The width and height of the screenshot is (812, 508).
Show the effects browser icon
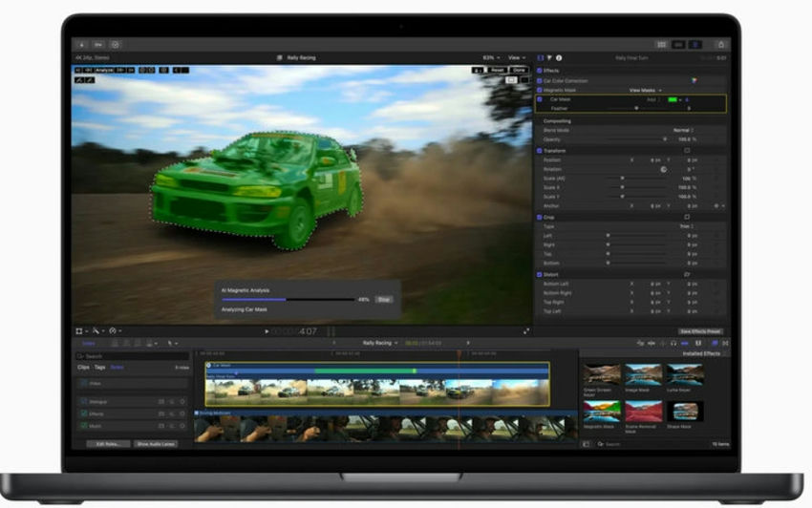(715, 344)
